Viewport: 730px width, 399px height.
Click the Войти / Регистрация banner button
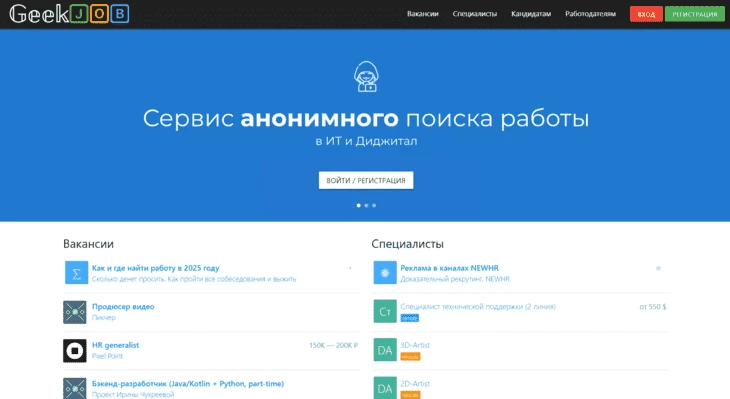[366, 180]
